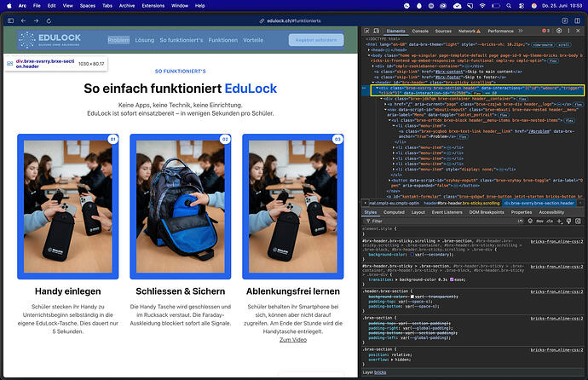588x380 pixels.
Task: Open color swatch for var(--secondary) background-color
Action: pyautogui.click(x=412, y=255)
